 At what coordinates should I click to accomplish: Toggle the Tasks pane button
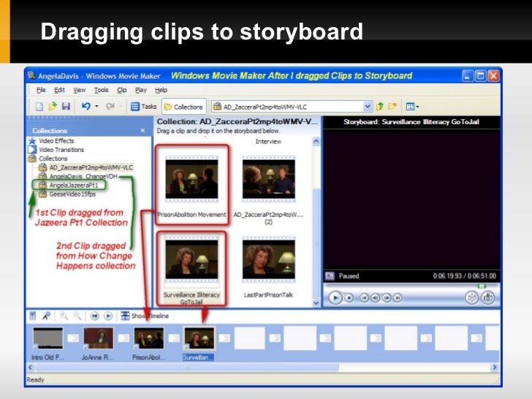[143, 107]
